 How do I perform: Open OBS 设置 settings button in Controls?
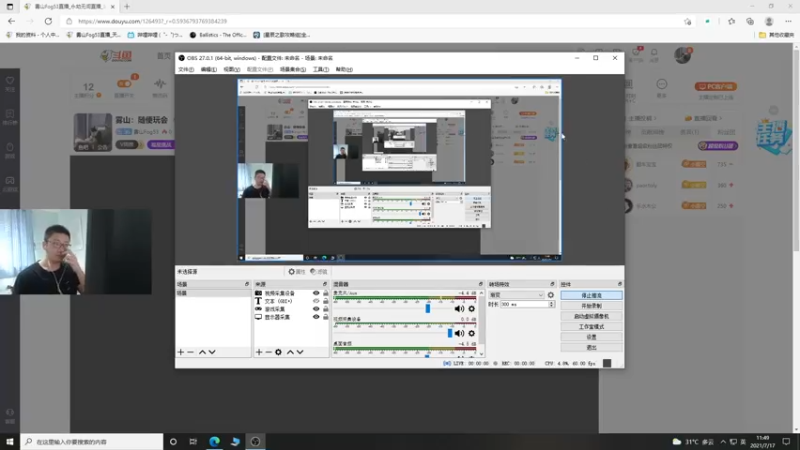(x=591, y=337)
